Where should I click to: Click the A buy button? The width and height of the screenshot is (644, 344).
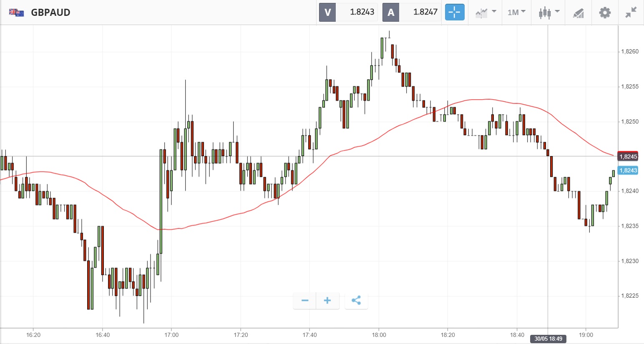click(391, 12)
